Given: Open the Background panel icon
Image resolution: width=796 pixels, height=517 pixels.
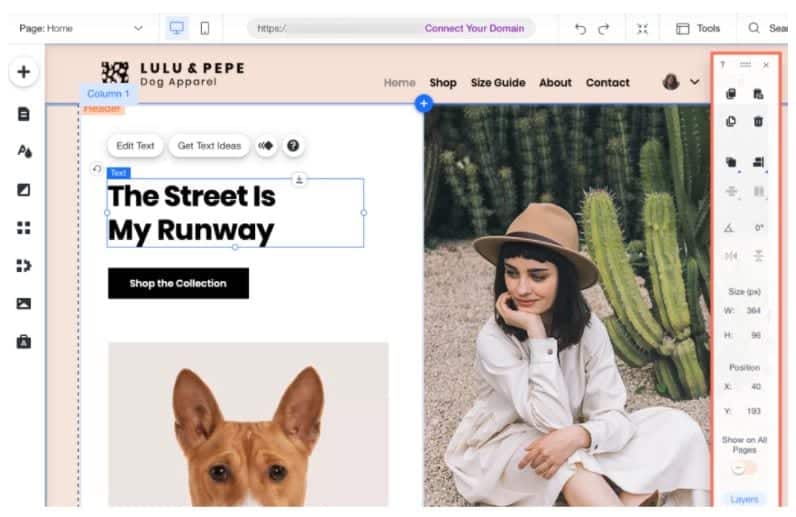Looking at the screenshot, I should [23, 189].
